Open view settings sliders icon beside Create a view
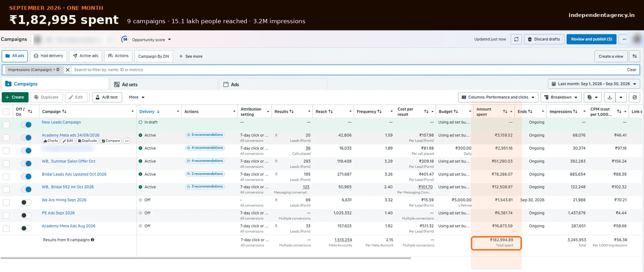 click(x=635, y=56)
